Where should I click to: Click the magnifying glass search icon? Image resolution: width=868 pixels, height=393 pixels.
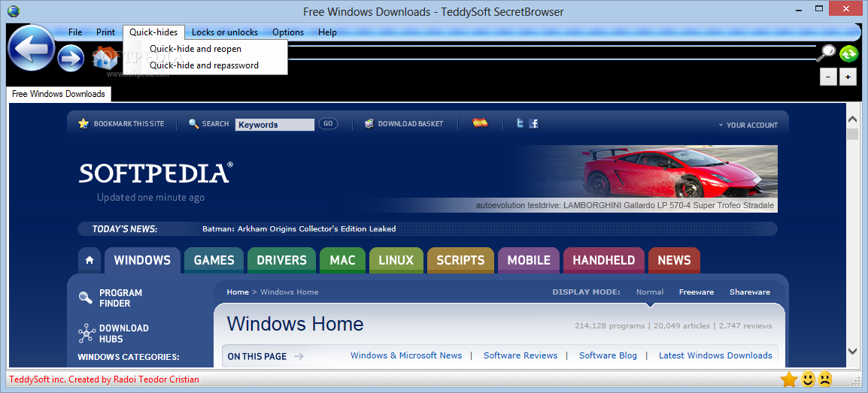click(x=827, y=52)
